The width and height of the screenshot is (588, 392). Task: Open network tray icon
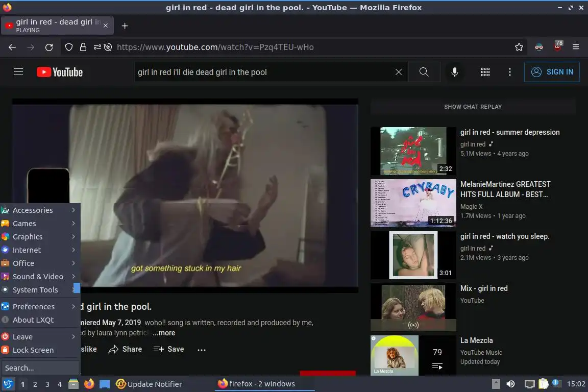point(529,384)
